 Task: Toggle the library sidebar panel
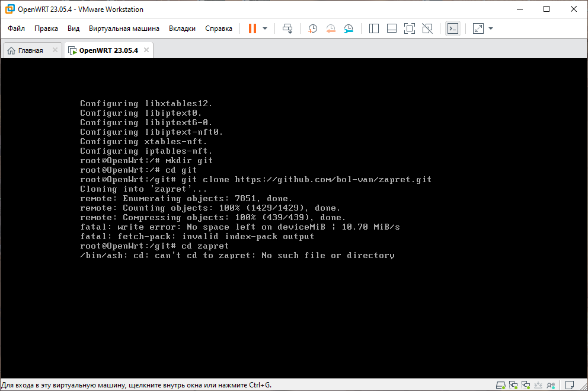pyautogui.click(x=374, y=28)
